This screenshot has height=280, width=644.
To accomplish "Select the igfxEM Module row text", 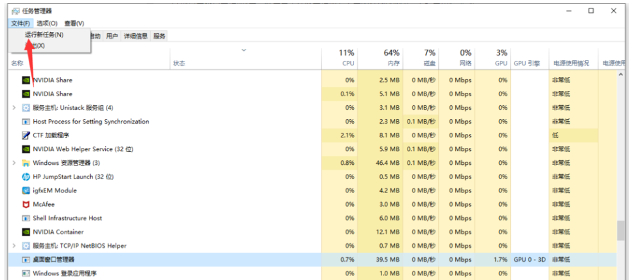I will (x=55, y=191).
